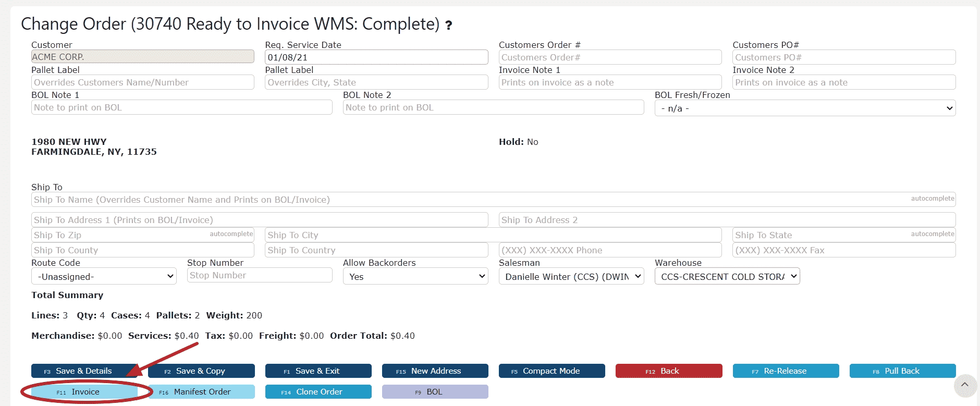Add a New Address
This screenshot has width=980, height=406.
tap(435, 371)
